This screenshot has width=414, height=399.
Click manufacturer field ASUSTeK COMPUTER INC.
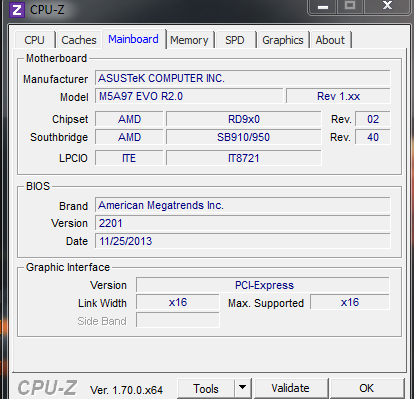pyautogui.click(x=242, y=78)
